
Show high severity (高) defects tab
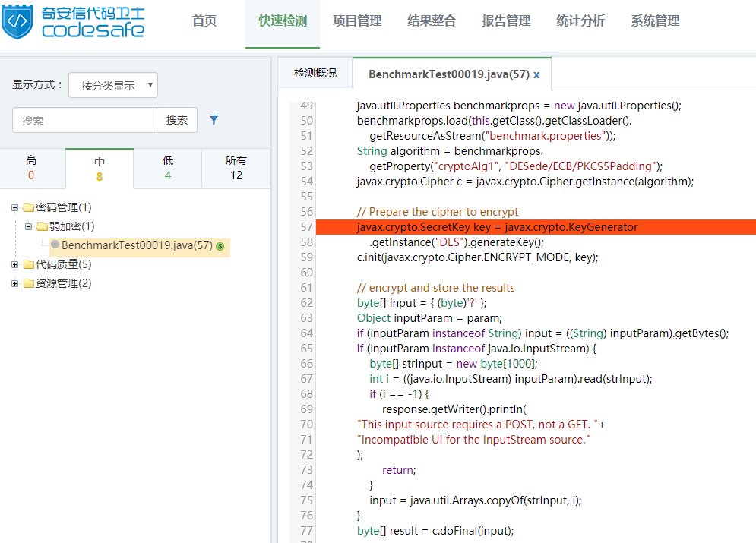31,168
